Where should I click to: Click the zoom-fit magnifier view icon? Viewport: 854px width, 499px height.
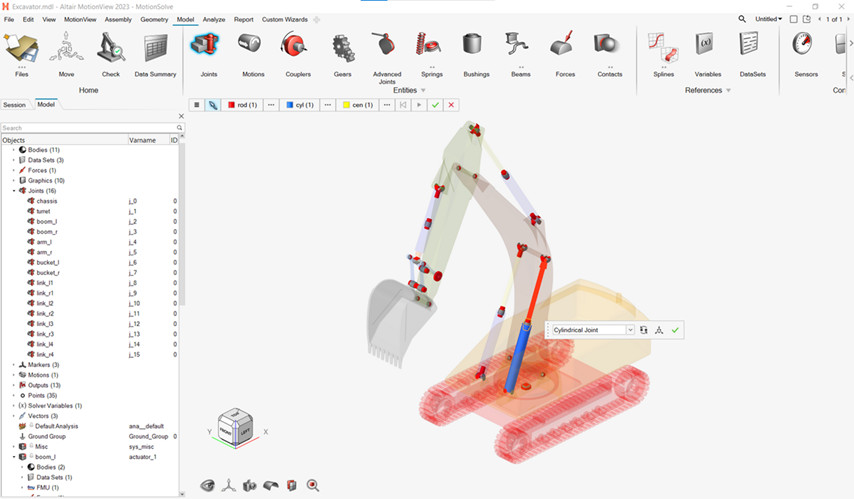pos(313,485)
